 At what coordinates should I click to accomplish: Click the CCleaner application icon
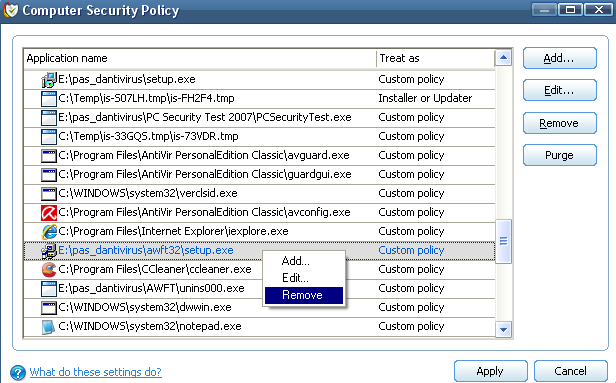(x=49, y=269)
